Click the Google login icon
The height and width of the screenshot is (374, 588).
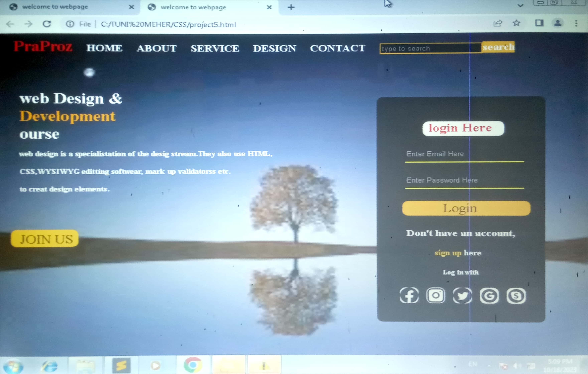[489, 296]
